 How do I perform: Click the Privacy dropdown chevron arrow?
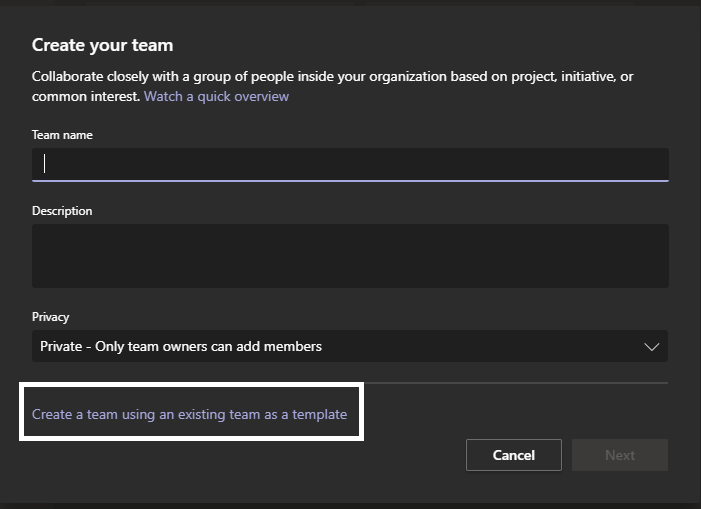pos(651,347)
